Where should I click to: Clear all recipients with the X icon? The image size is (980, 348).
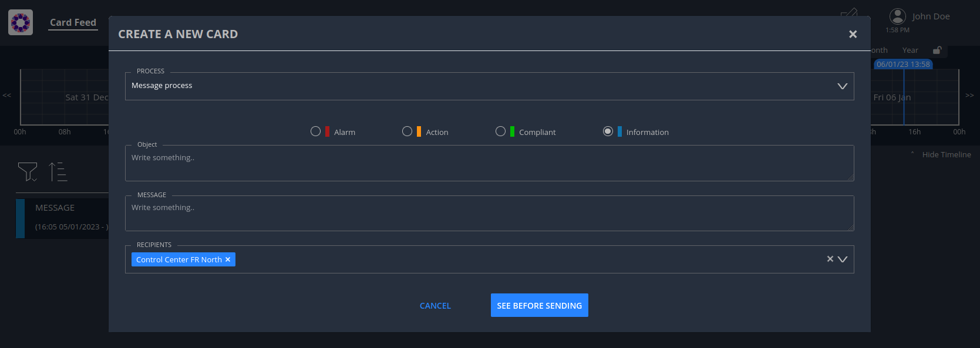coord(830,259)
